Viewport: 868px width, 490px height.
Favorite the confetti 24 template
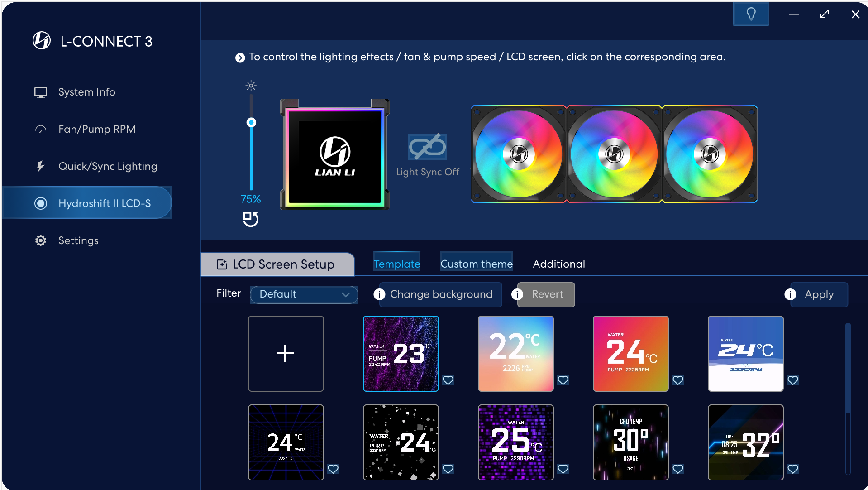point(448,469)
